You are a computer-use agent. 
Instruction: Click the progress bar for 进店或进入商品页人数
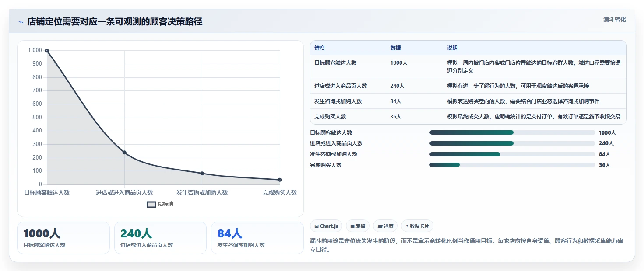[x=512, y=143]
